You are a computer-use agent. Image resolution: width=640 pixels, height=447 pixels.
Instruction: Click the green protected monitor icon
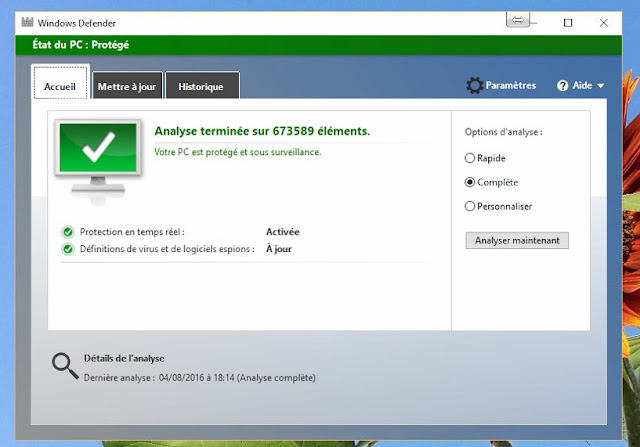click(x=98, y=157)
